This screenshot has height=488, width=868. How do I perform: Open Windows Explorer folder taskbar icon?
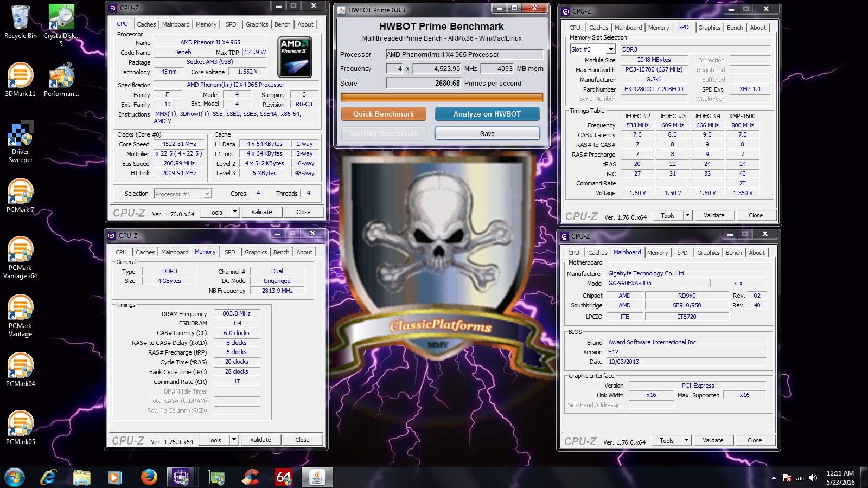pyautogui.click(x=82, y=477)
